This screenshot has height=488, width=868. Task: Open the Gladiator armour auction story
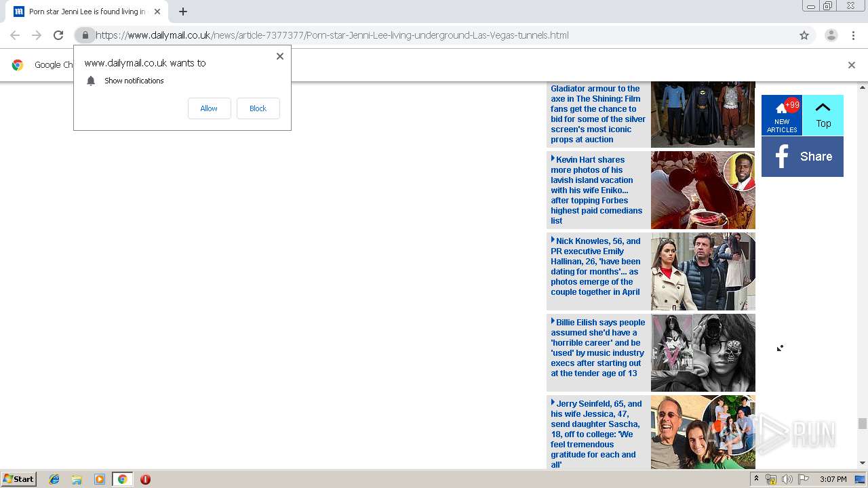tap(598, 114)
